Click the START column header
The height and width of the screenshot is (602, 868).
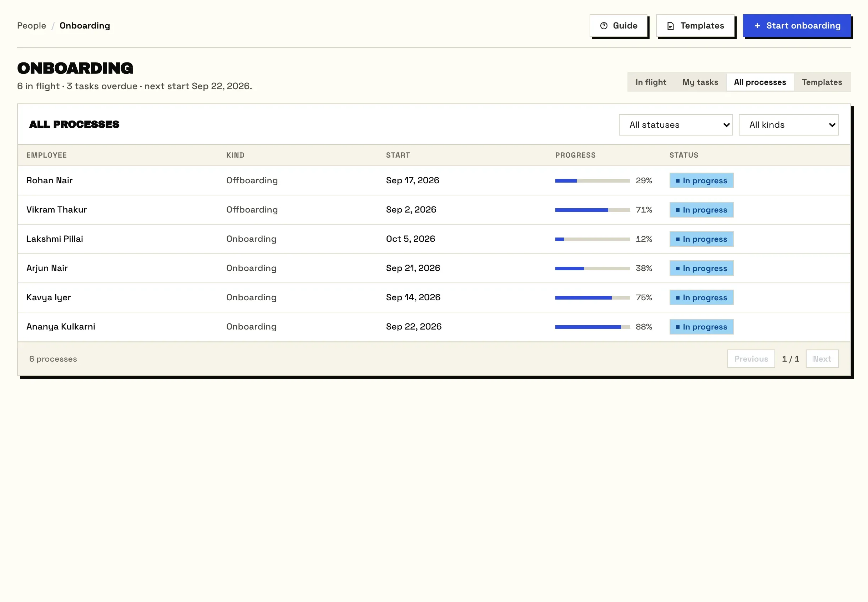pos(398,155)
